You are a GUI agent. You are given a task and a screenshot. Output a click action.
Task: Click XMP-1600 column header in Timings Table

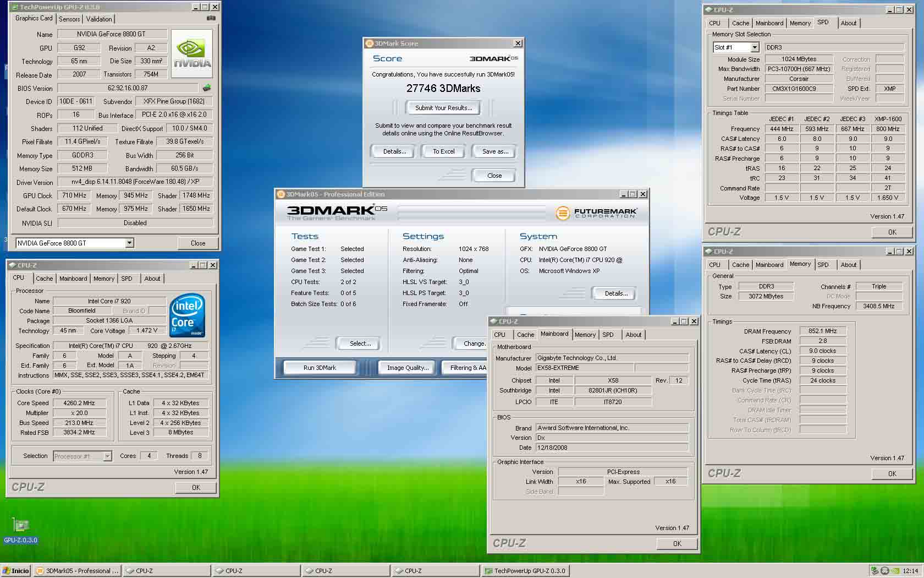888,119
